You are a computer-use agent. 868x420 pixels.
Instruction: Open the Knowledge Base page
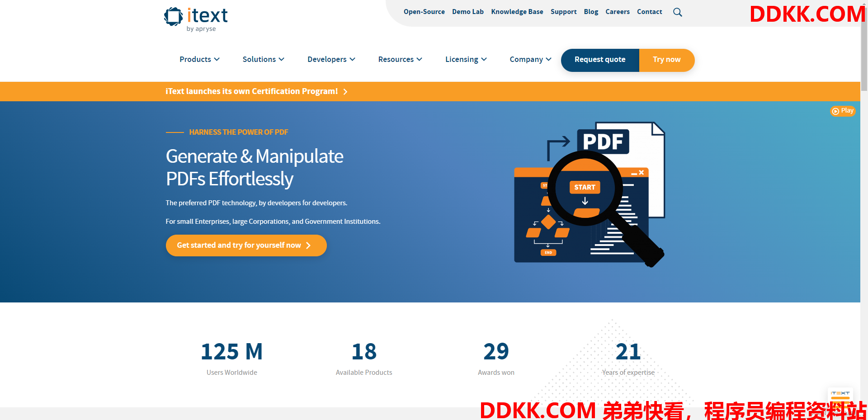click(517, 12)
